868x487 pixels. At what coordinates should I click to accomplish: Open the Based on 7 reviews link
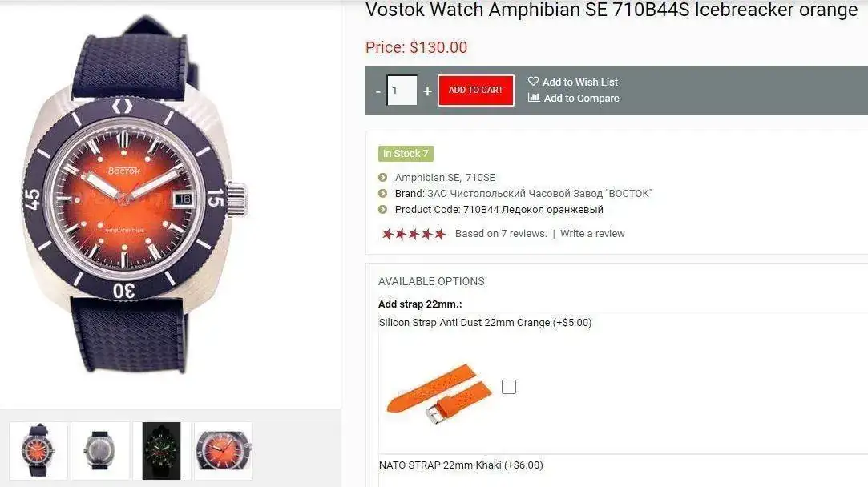501,234
